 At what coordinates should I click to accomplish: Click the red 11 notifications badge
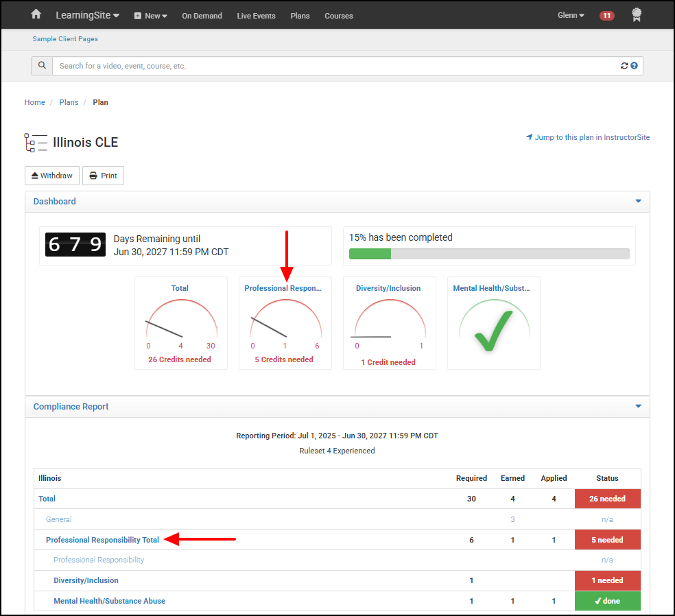click(606, 16)
